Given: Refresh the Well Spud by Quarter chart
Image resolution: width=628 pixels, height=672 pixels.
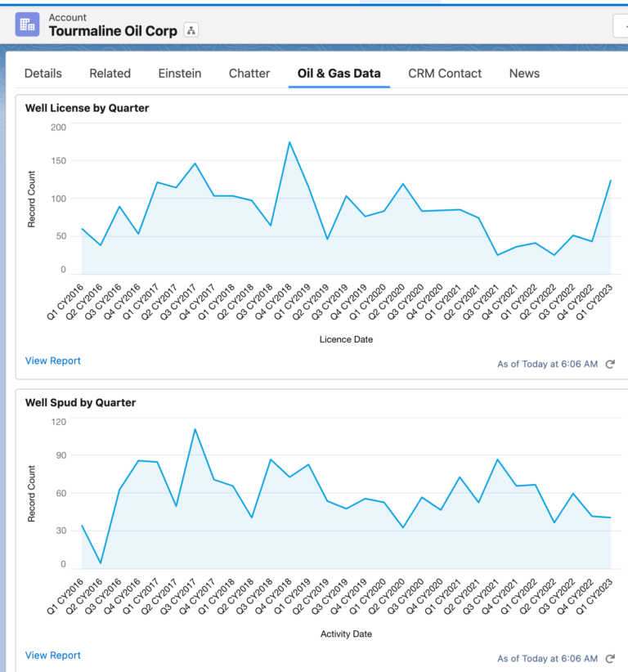Looking at the screenshot, I should point(610,658).
